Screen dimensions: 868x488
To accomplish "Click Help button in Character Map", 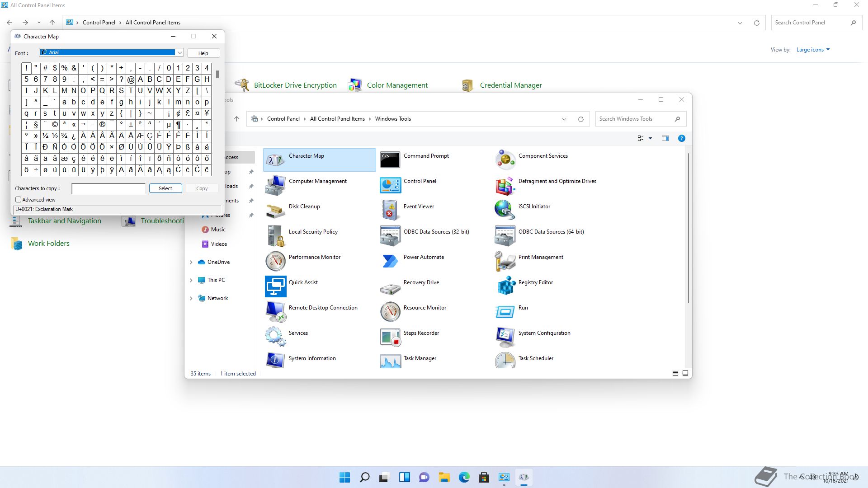I will coord(203,53).
